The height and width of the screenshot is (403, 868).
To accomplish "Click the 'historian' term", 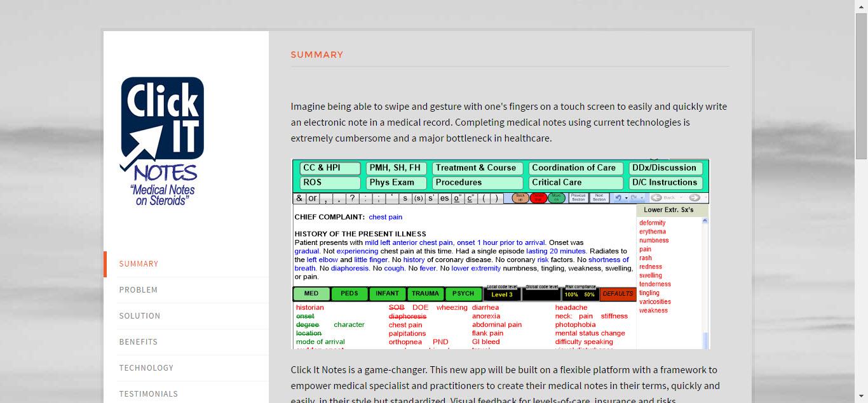I will click(x=310, y=308).
